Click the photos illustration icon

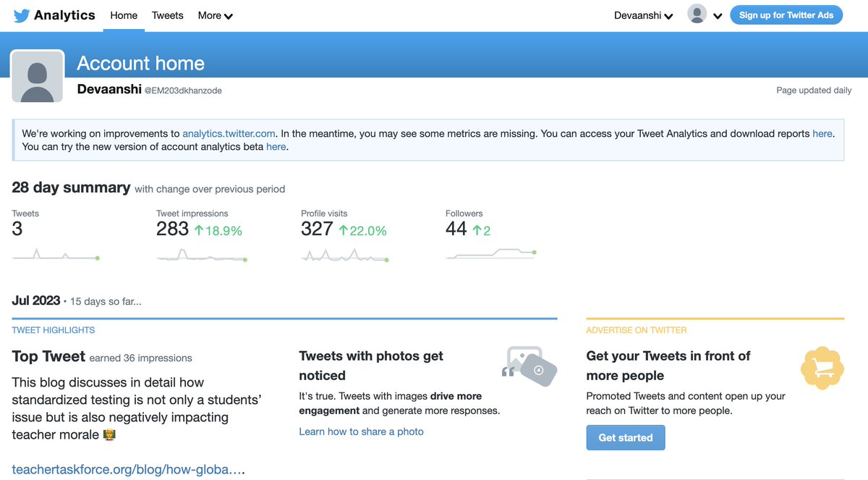pos(529,366)
